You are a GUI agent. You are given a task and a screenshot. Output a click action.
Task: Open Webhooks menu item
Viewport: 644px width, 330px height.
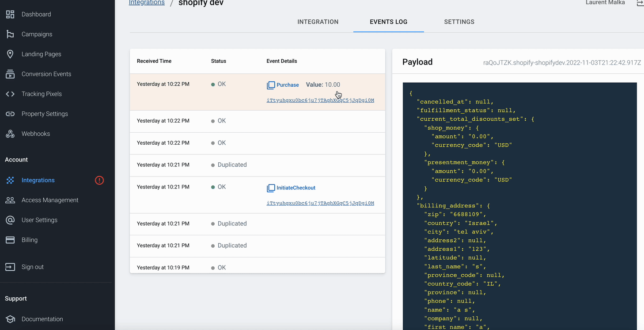coord(36,134)
